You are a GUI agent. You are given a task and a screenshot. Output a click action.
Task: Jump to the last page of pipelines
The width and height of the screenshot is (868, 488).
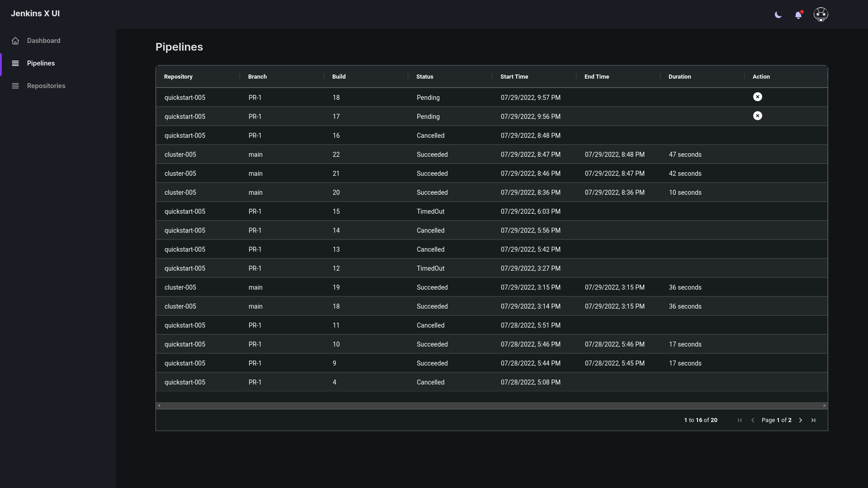click(x=813, y=420)
